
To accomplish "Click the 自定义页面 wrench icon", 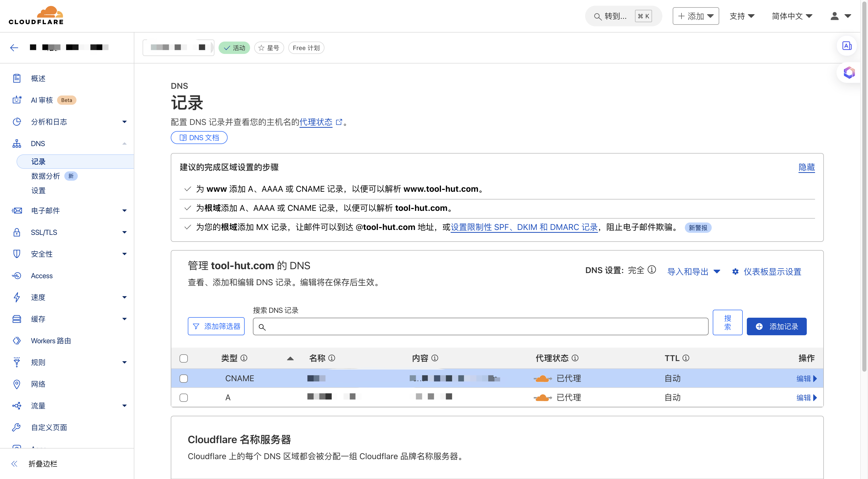I will [17, 427].
